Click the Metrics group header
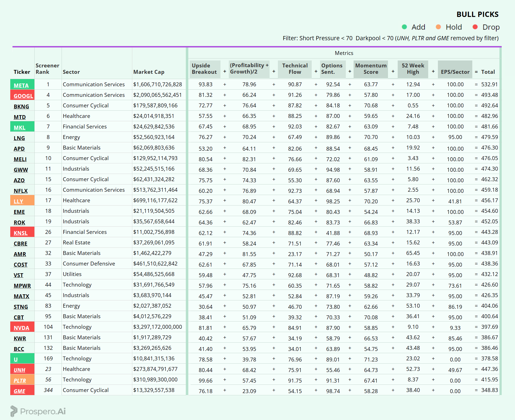515x420 pixels. click(344, 53)
